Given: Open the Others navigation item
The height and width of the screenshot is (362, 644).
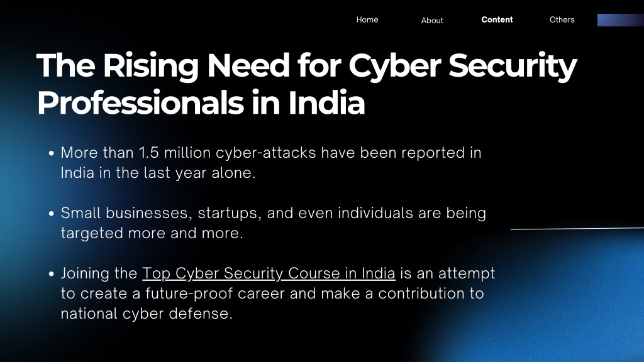Looking at the screenshot, I should [562, 19].
